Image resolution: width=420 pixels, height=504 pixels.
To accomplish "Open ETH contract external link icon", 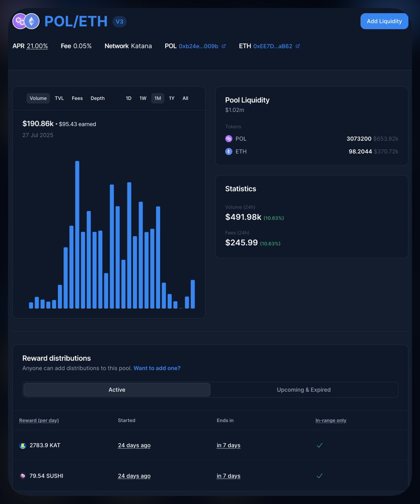I will pyautogui.click(x=298, y=46).
